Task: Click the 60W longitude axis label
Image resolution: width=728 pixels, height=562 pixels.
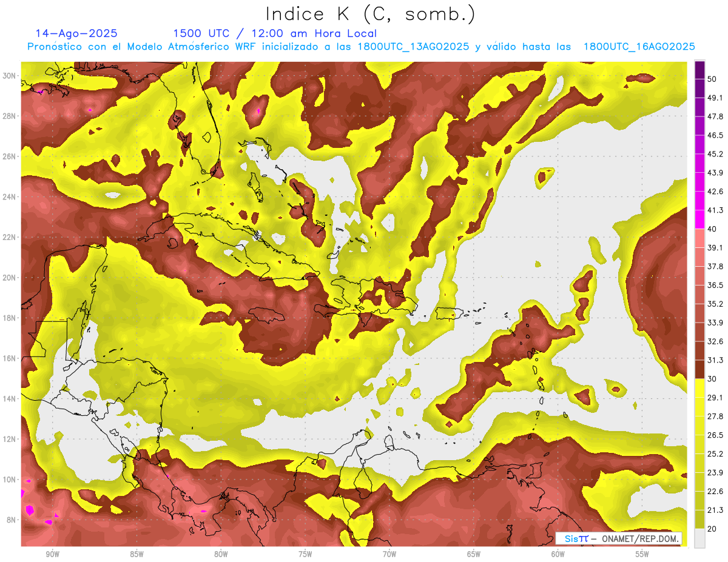Action: tap(558, 554)
